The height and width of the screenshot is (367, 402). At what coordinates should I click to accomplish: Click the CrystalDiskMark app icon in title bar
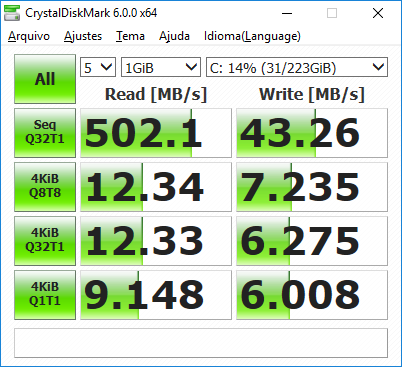(12, 13)
